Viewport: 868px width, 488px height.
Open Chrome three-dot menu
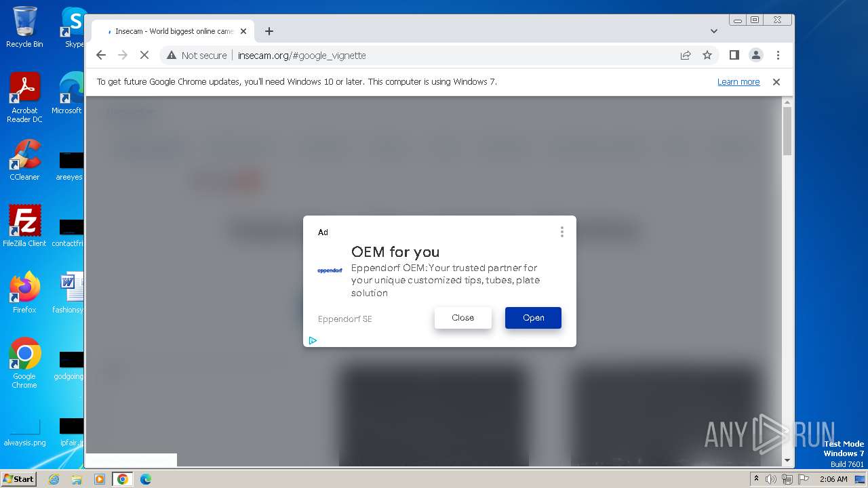pyautogui.click(x=778, y=56)
